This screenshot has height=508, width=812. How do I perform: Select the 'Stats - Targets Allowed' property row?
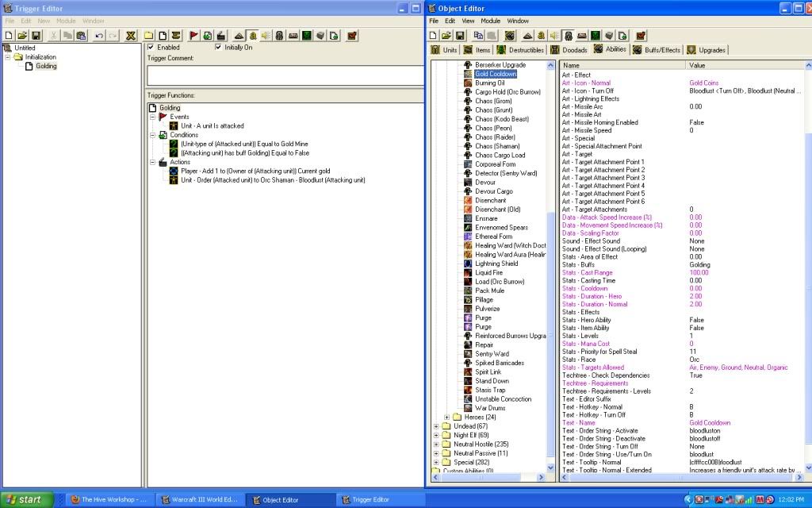tap(681, 368)
